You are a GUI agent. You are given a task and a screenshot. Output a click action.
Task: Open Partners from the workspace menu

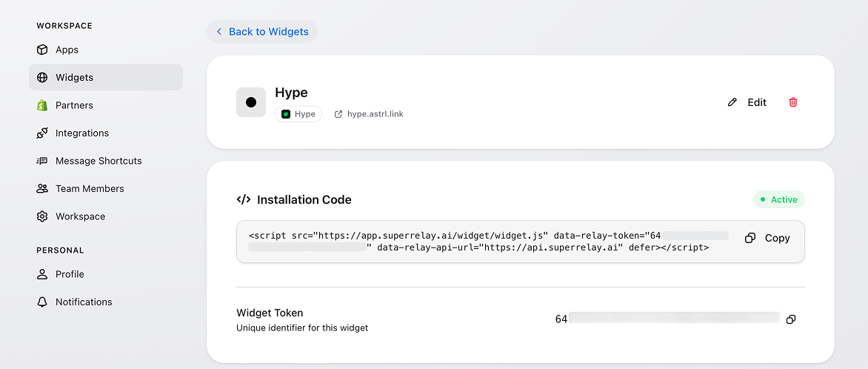pyautogui.click(x=74, y=105)
